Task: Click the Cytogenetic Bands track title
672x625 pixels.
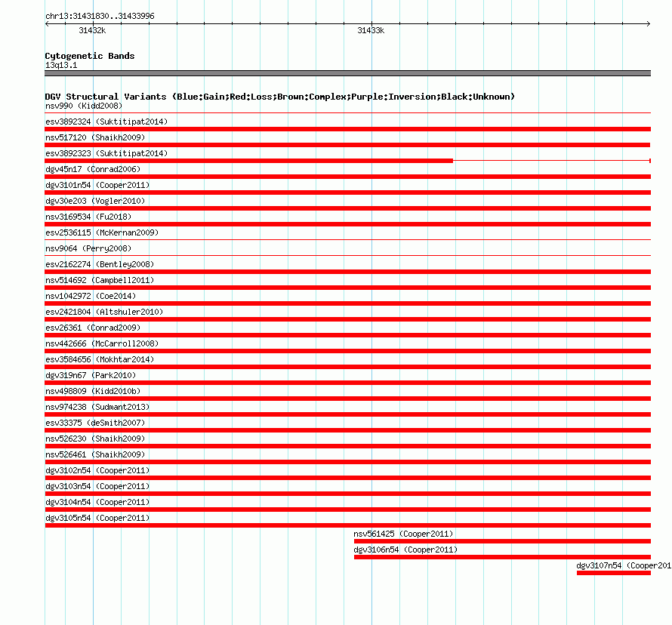Action: point(90,56)
